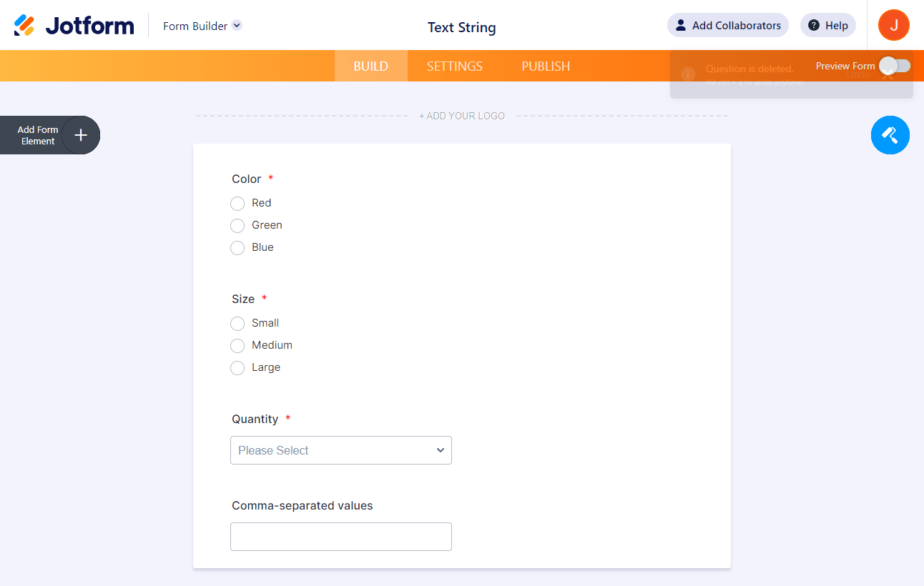Select the Red color radio option
Screen dimensions: 924x586
[x=237, y=204]
